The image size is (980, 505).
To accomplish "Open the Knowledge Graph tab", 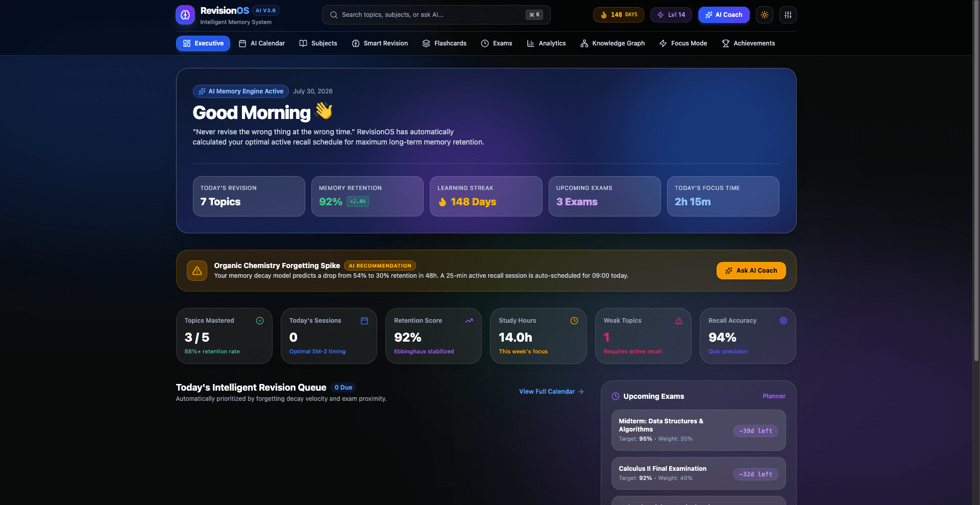I will pyautogui.click(x=612, y=43).
